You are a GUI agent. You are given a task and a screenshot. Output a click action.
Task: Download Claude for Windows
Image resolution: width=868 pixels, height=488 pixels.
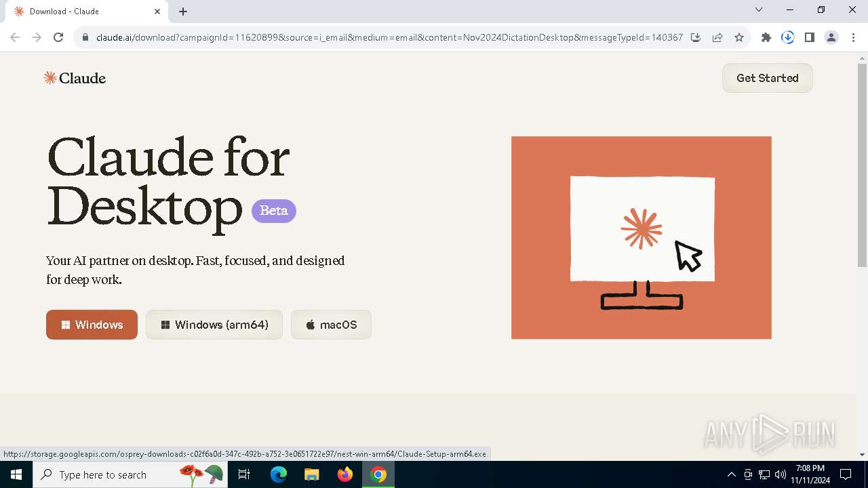click(92, 325)
